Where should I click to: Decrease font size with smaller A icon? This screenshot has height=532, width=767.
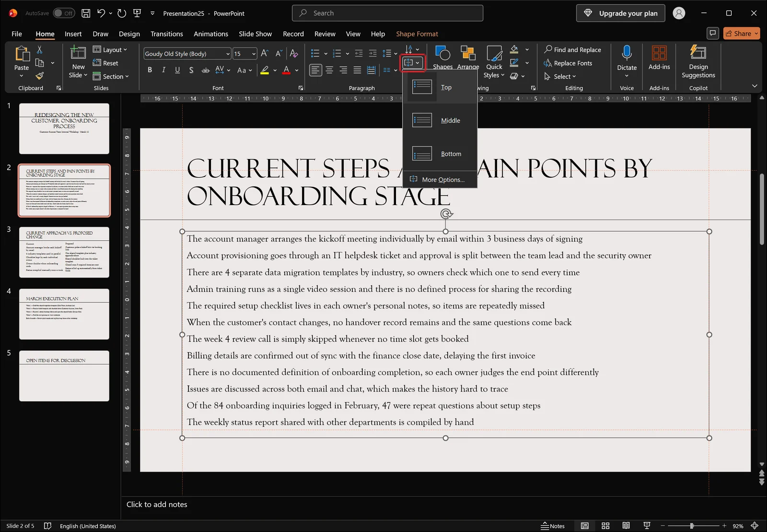tap(279, 54)
